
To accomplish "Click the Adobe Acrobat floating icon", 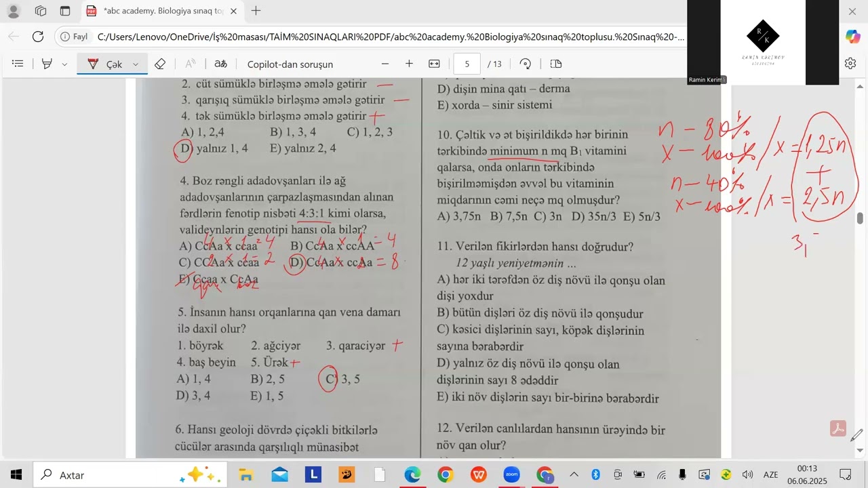I will coord(838,428).
